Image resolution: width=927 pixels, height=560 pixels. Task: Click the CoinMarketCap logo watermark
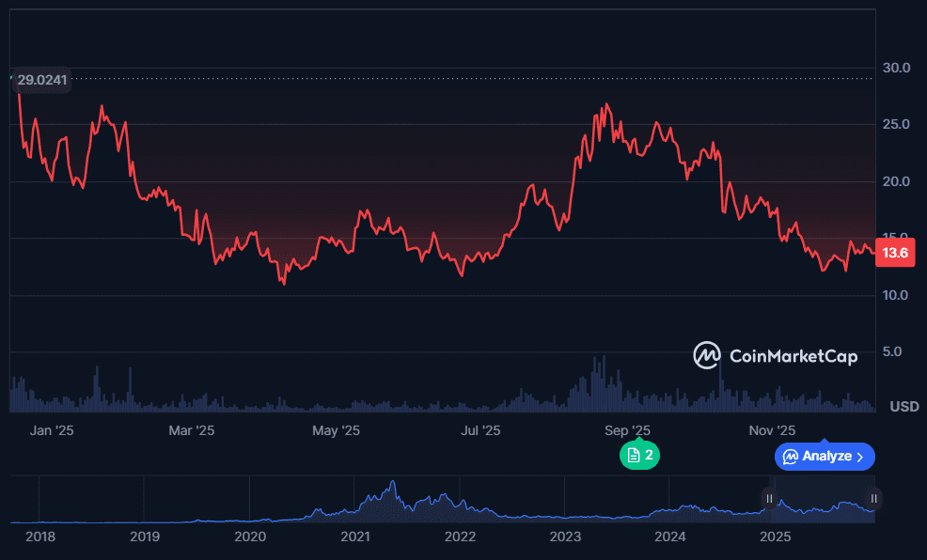[776, 355]
